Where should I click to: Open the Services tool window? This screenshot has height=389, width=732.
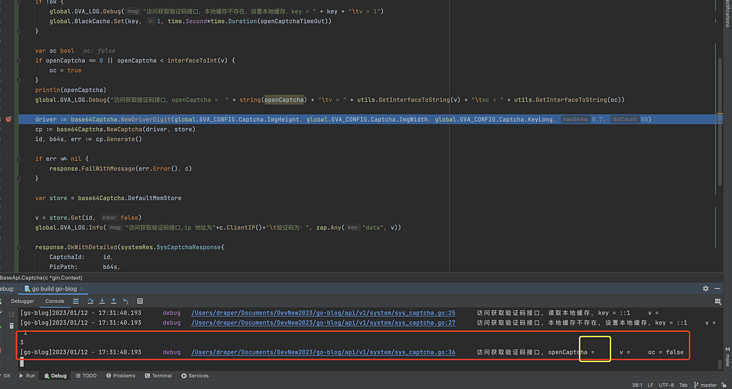(195, 375)
